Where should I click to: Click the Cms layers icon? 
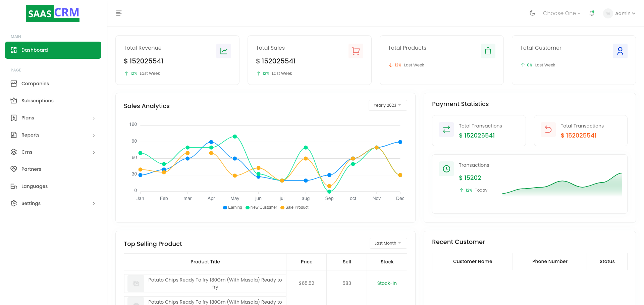14,152
